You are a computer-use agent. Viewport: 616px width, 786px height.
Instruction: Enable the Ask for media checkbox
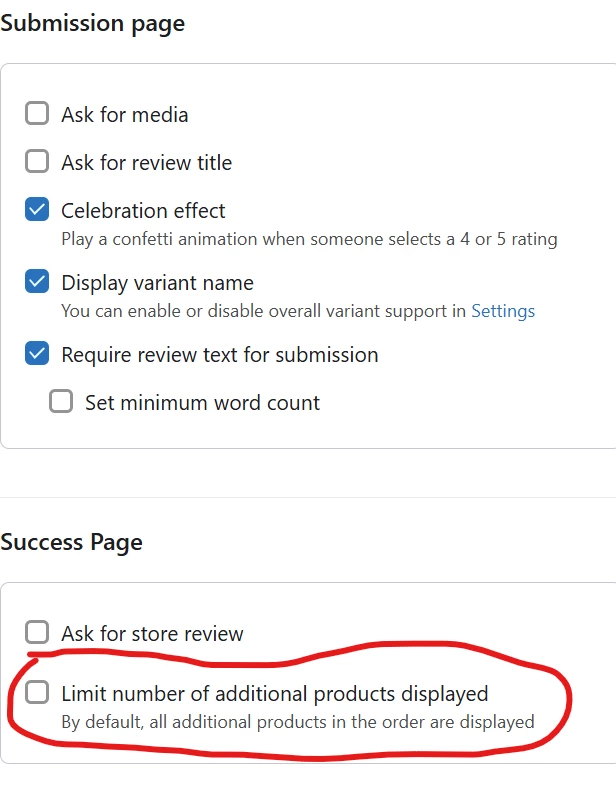[37, 114]
